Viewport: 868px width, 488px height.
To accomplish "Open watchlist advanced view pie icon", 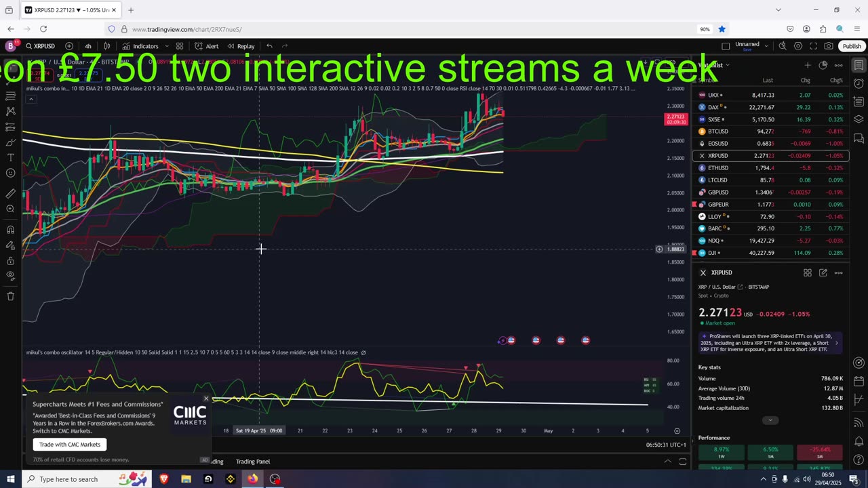I will click(x=823, y=65).
